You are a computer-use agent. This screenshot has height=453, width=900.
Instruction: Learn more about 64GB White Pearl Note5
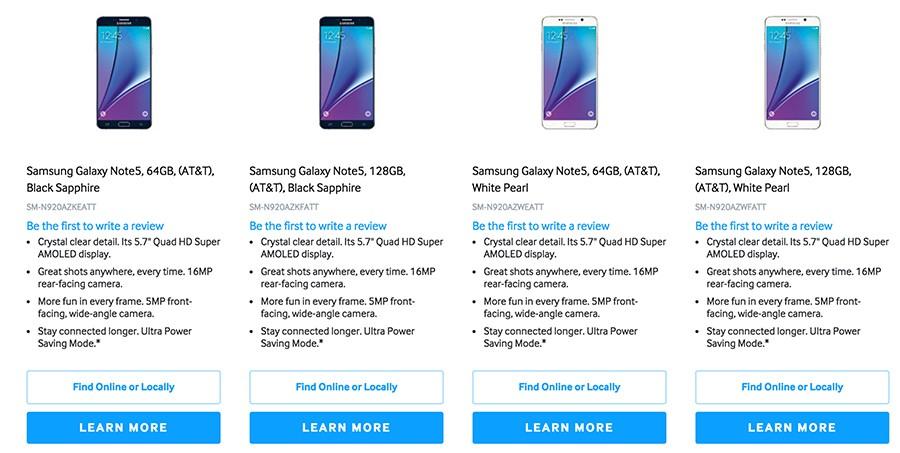click(x=569, y=428)
